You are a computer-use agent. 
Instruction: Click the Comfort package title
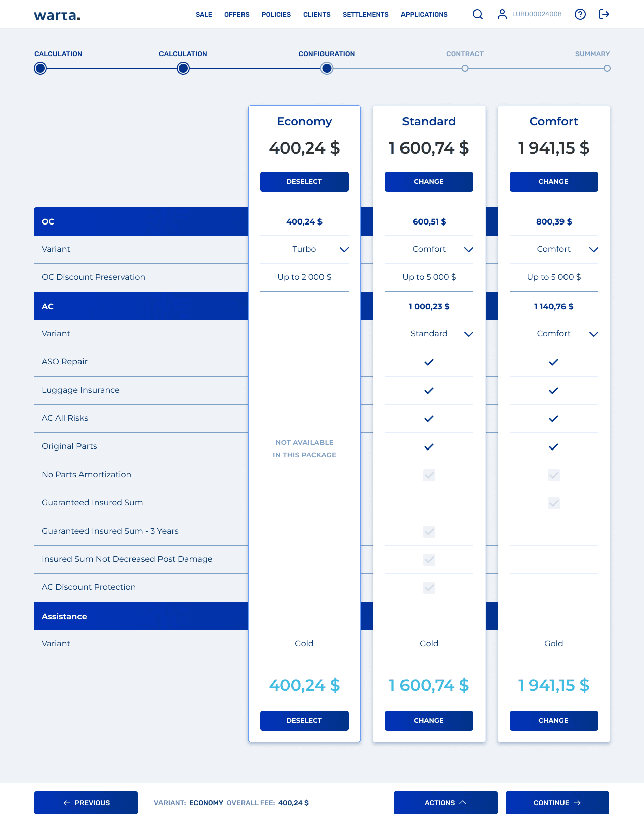554,121
